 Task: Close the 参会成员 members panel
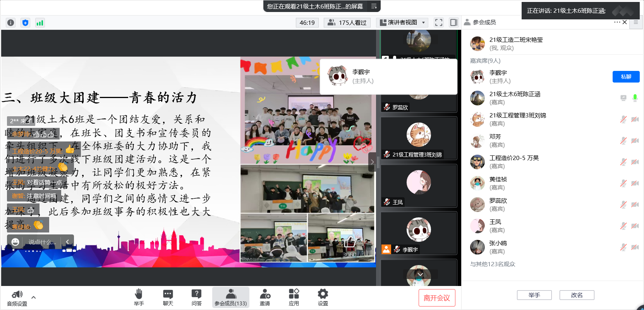point(625,22)
